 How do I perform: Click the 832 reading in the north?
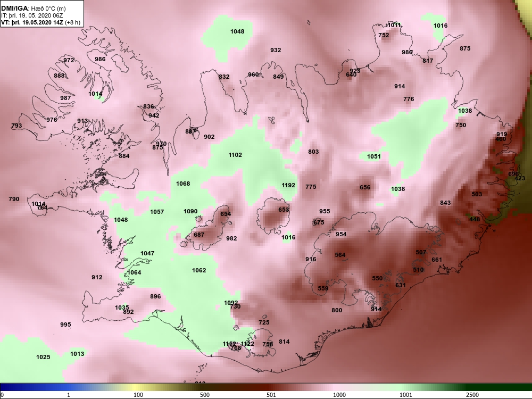(224, 77)
